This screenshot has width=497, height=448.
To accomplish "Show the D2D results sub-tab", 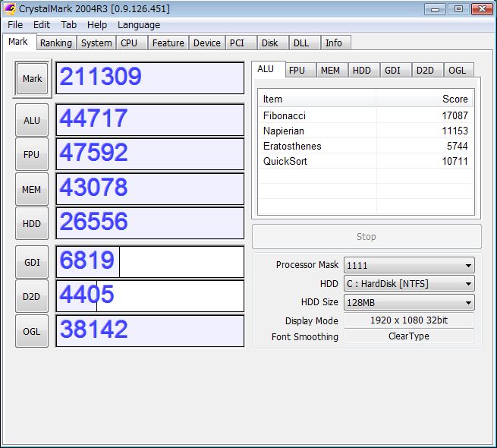I will coord(427,70).
